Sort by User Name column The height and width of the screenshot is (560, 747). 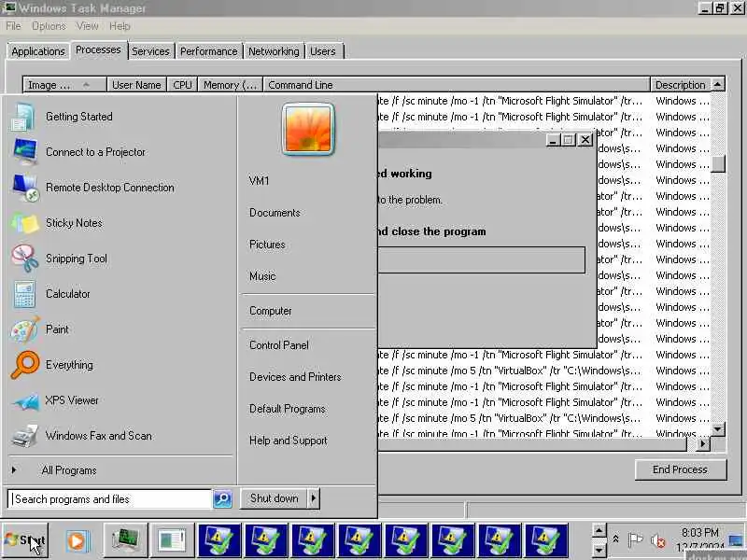pyautogui.click(x=136, y=85)
